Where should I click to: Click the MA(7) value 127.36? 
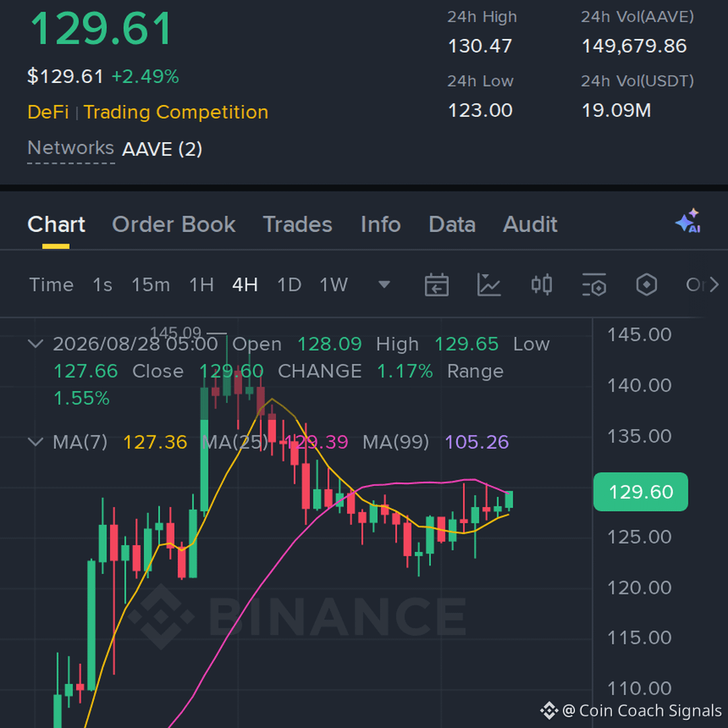pyautogui.click(x=155, y=442)
